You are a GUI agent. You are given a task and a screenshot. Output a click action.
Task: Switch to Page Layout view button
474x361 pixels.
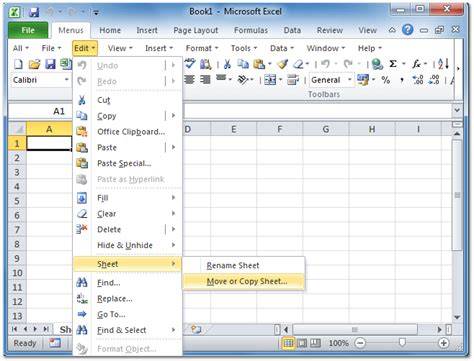click(x=302, y=343)
